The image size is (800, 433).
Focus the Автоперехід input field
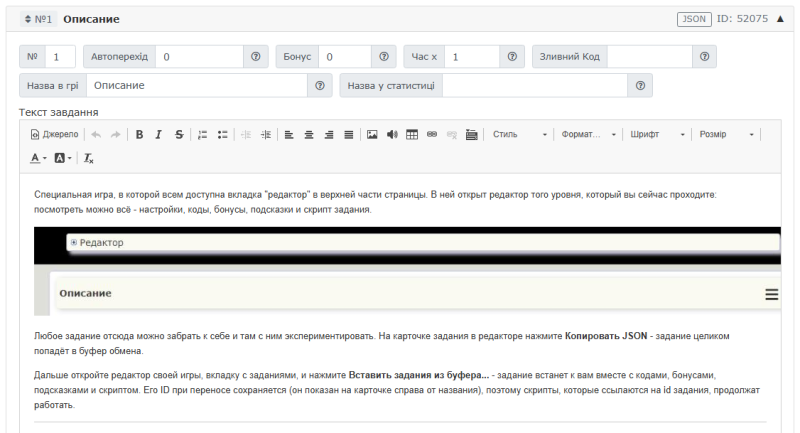tap(199, 57)
